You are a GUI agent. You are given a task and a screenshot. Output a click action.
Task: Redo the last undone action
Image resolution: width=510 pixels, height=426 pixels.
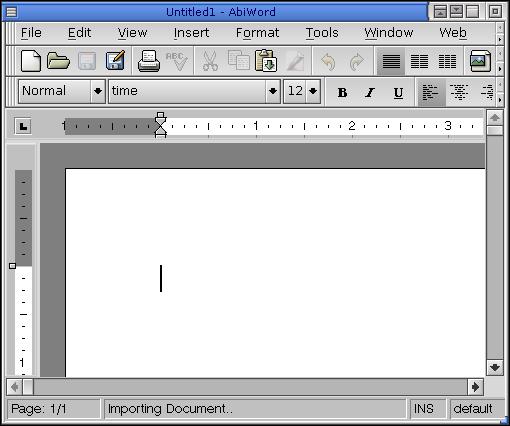tap(357, 62)
